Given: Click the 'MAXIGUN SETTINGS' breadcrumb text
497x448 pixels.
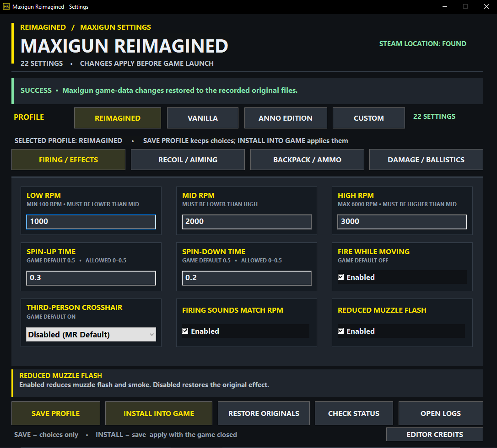Looking at the screenshot, I should tap(115, 27).
